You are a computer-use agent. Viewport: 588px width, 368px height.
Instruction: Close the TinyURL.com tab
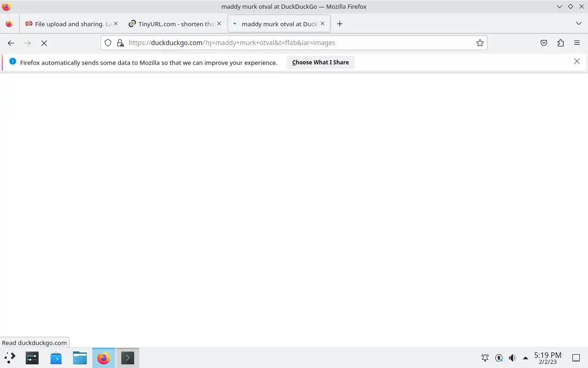pyautogui.click(x=219, y=23)
